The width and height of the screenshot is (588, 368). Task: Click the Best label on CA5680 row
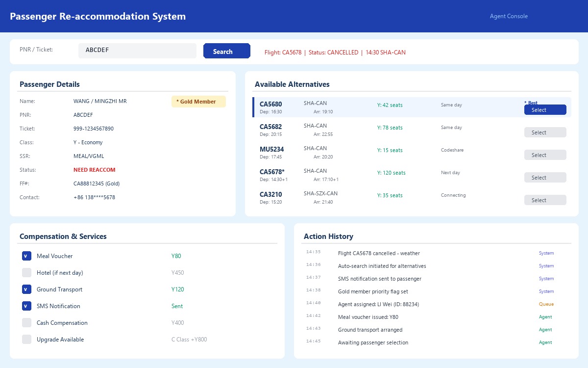click(531, 103)
